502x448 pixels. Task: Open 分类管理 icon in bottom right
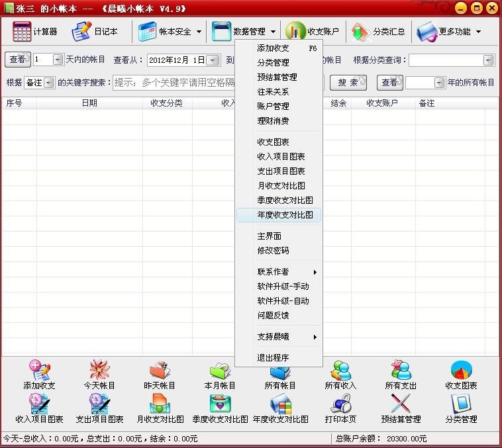click(x=461, y=408)
